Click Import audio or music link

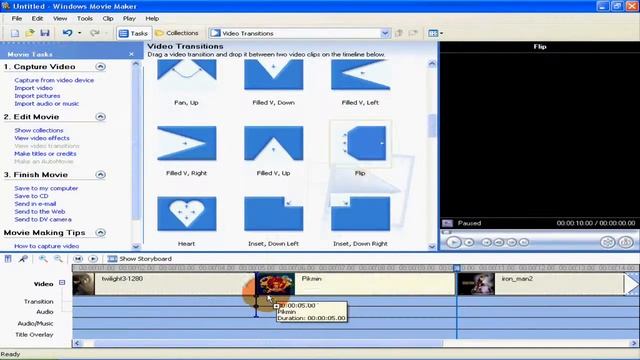pos(47,104)
